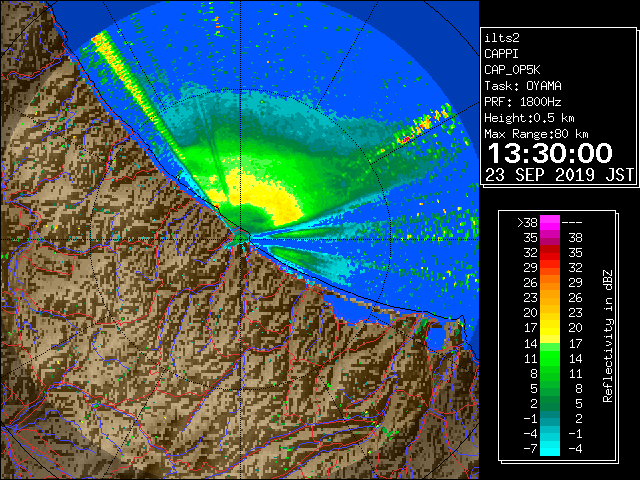The height and width of the screenshot is (480, 640).
Task: Click the 'Max Range:80 km' line
Action: coord(536,134)
